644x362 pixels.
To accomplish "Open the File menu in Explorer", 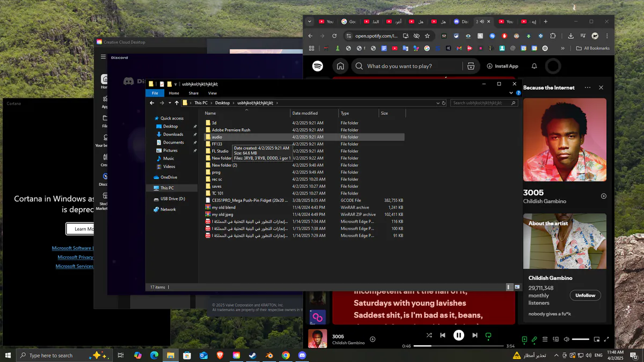I will coord(155,93).
